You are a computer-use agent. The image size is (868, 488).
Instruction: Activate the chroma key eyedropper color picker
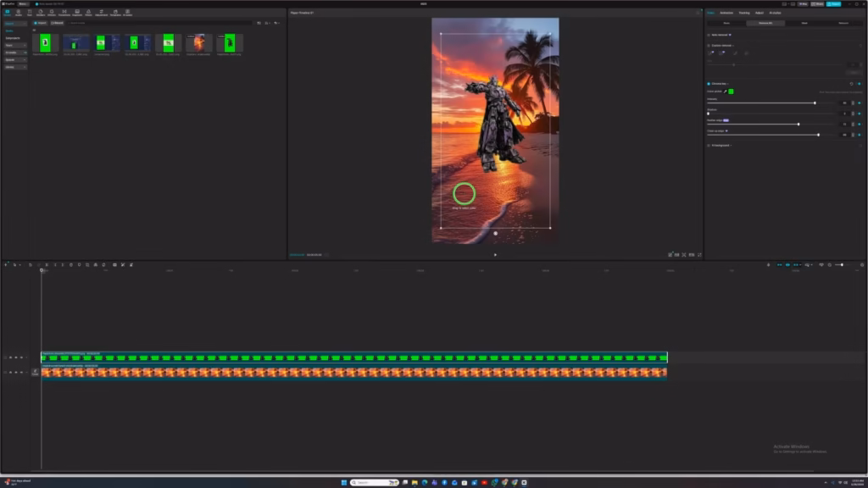726,91
